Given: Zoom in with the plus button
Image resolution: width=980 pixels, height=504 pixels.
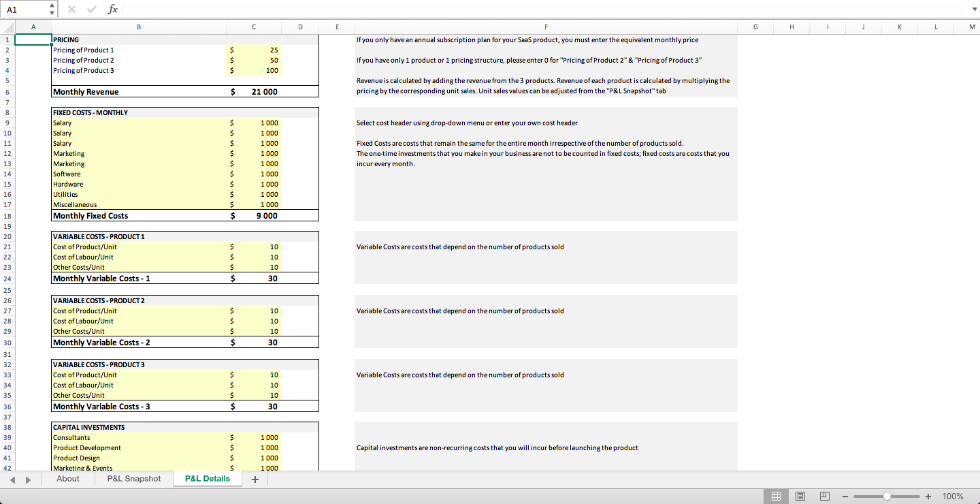Looking at the screenshot, I should pyautogui.click(x=928, y=496).
